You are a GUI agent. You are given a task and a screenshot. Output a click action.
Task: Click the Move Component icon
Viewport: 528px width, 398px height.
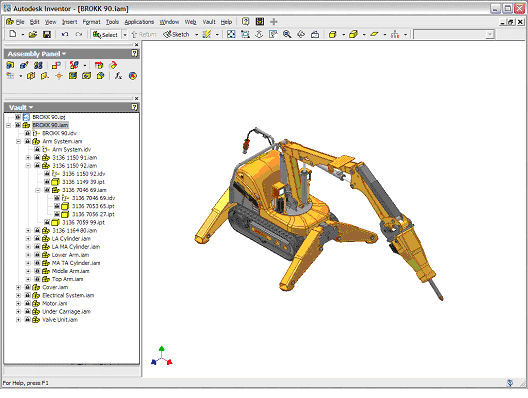point(99,65)
